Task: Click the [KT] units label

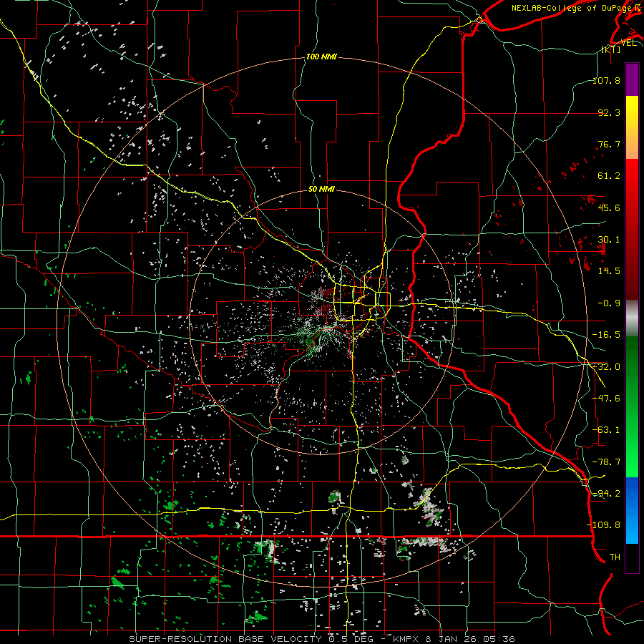Action: click(611, 49)
